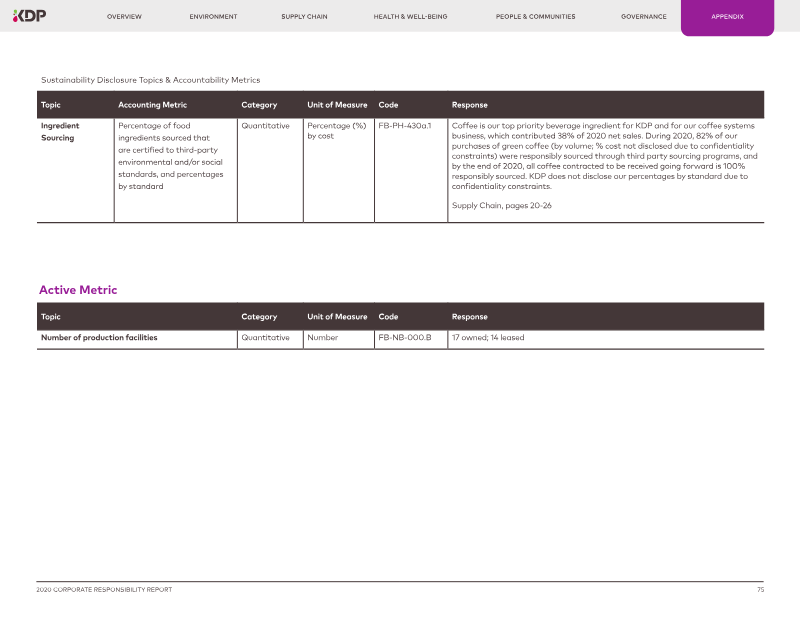Switch to the Environment tab
Viewport: 800px width, 618px height.
[213, 17]
